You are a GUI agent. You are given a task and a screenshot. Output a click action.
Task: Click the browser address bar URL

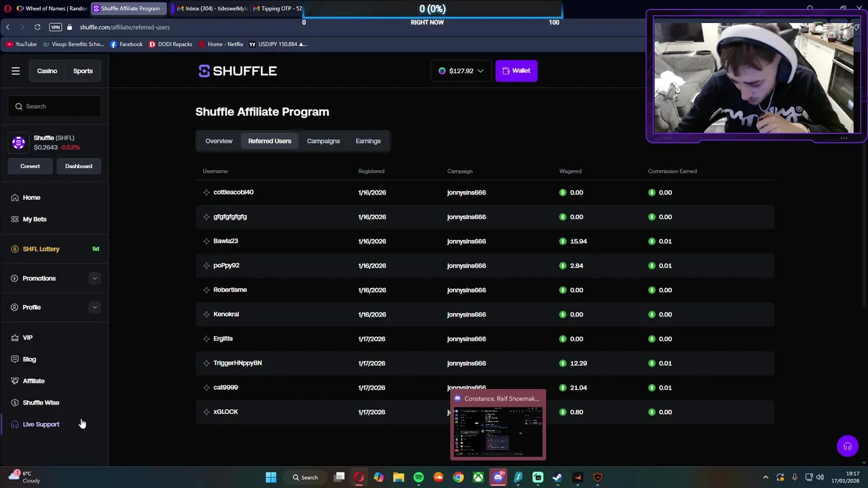(125, 27)
